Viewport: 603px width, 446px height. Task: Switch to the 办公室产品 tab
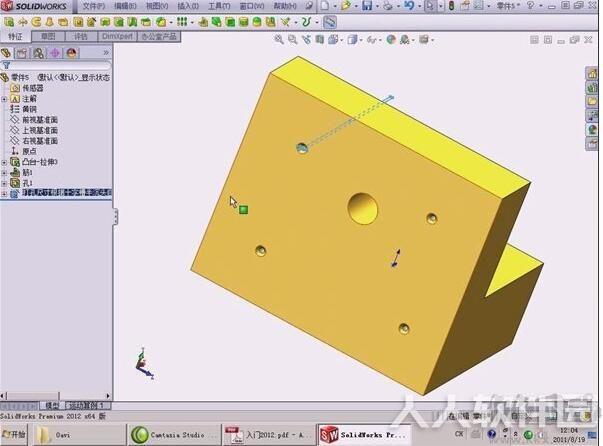click(x=159, y=37)
